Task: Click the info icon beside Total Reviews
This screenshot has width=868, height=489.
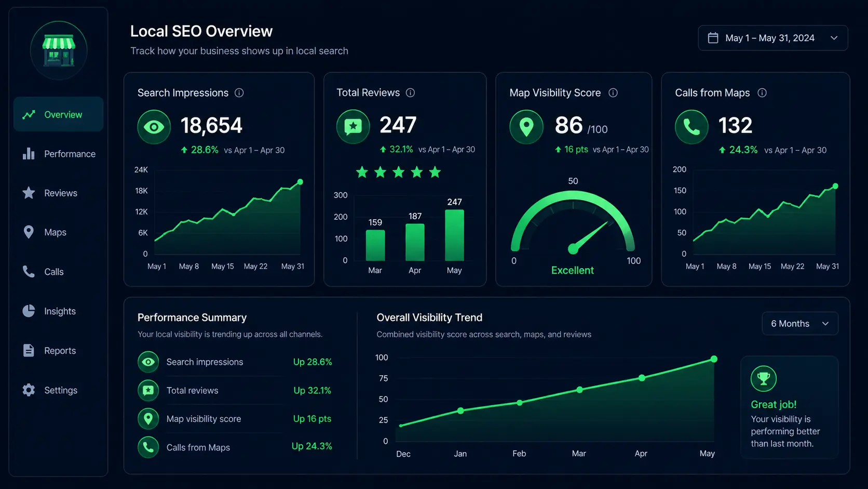Action: coord(411,93)
